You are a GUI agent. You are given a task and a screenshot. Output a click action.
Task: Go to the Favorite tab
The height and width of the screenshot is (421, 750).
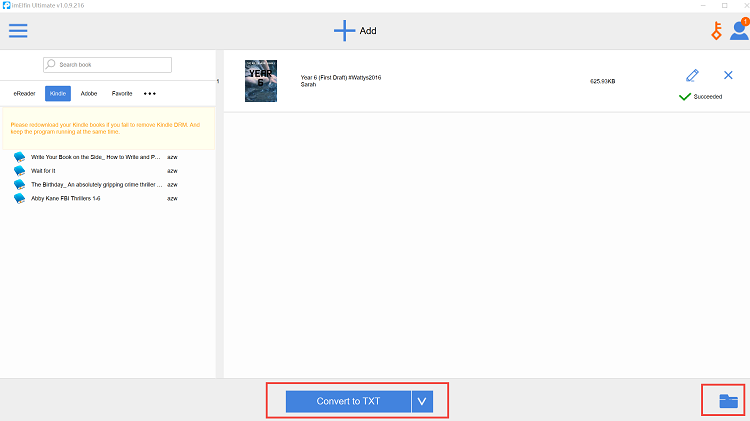(122, 93)
